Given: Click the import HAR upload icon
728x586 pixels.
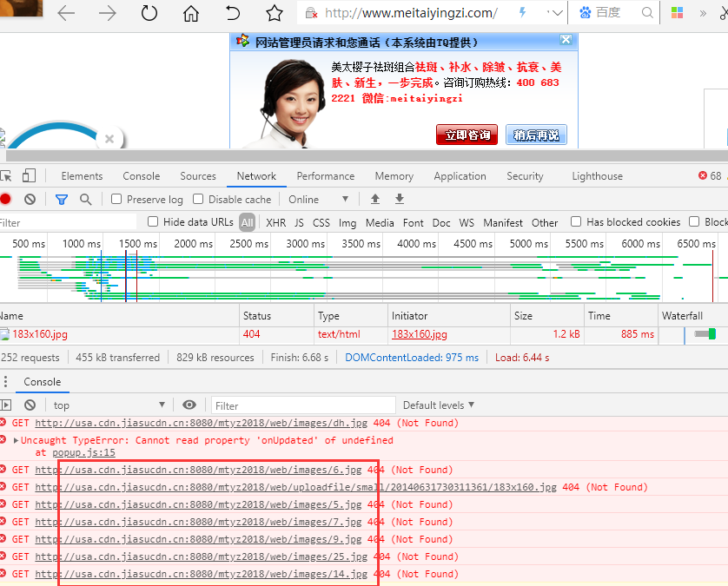Looking at the screenshot, I should pos(375,199).
